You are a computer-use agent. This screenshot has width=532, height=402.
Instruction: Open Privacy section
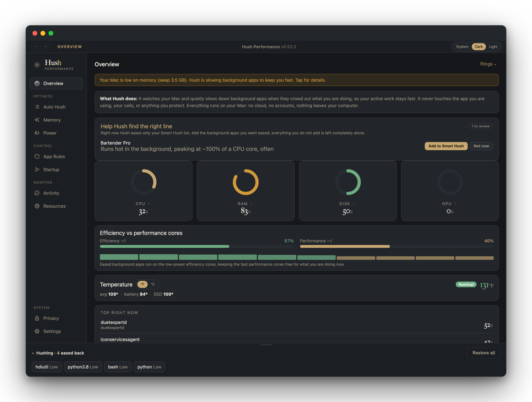pos(56,318)
